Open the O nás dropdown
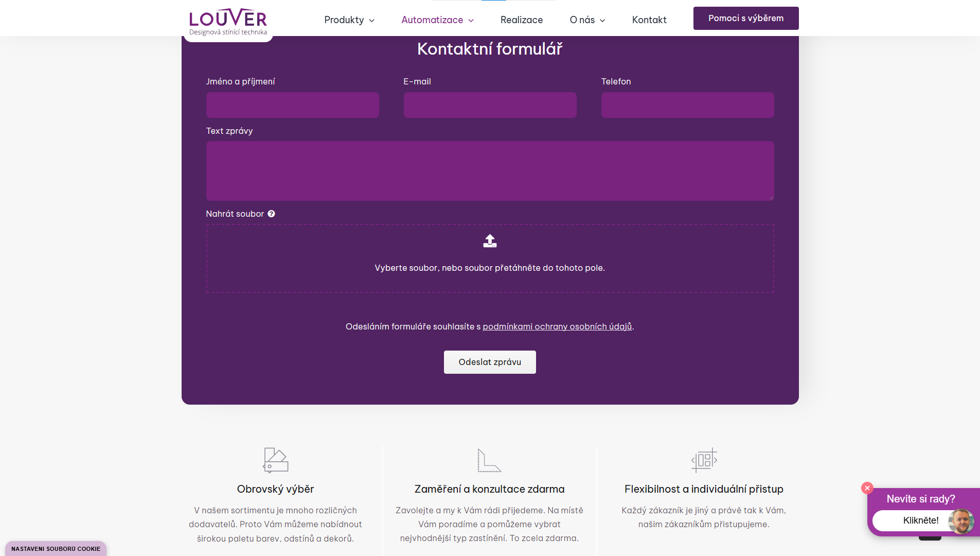 [x=587, y=20]
